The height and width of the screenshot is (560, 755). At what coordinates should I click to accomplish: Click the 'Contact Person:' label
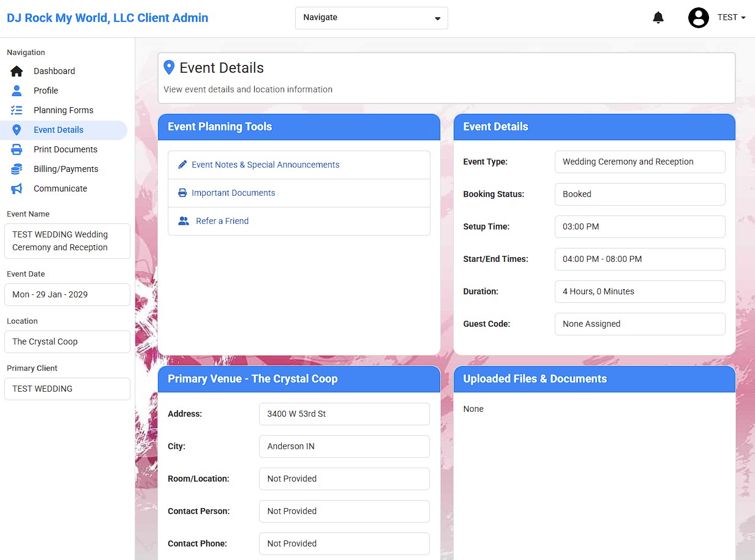pyautogui.click(x=199, y=511)
